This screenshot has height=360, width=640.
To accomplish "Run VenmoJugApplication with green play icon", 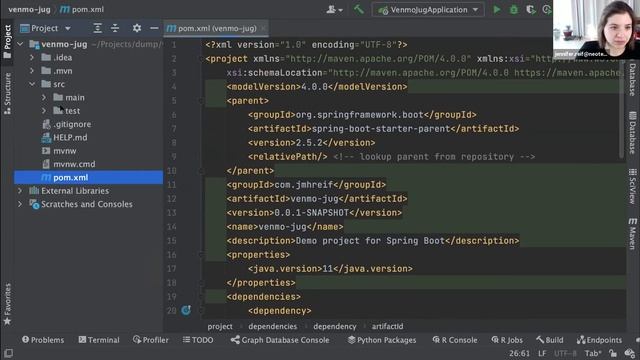I will [x=496, y=9].
